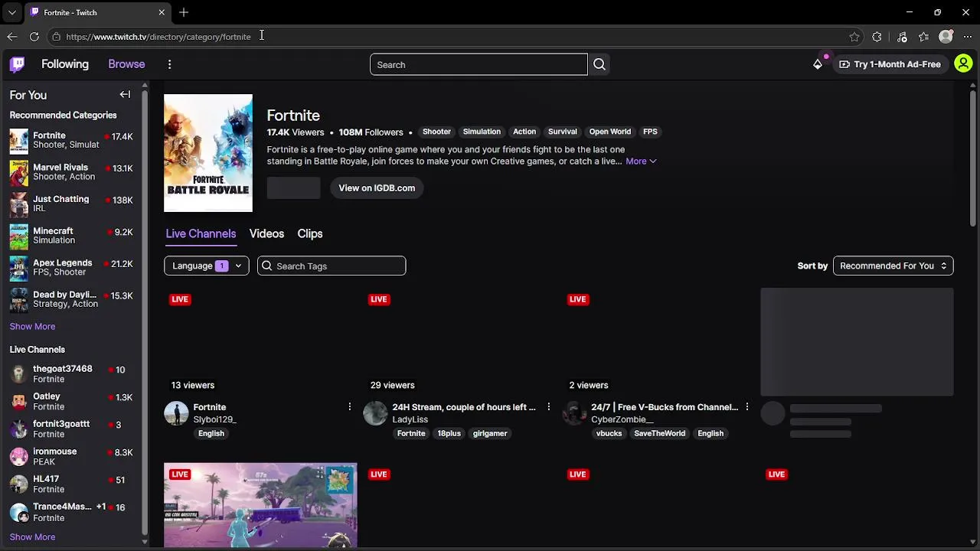Open the more options menu beside Browse
The width and height of the screenshot is (980, 551).
(169, 64)
